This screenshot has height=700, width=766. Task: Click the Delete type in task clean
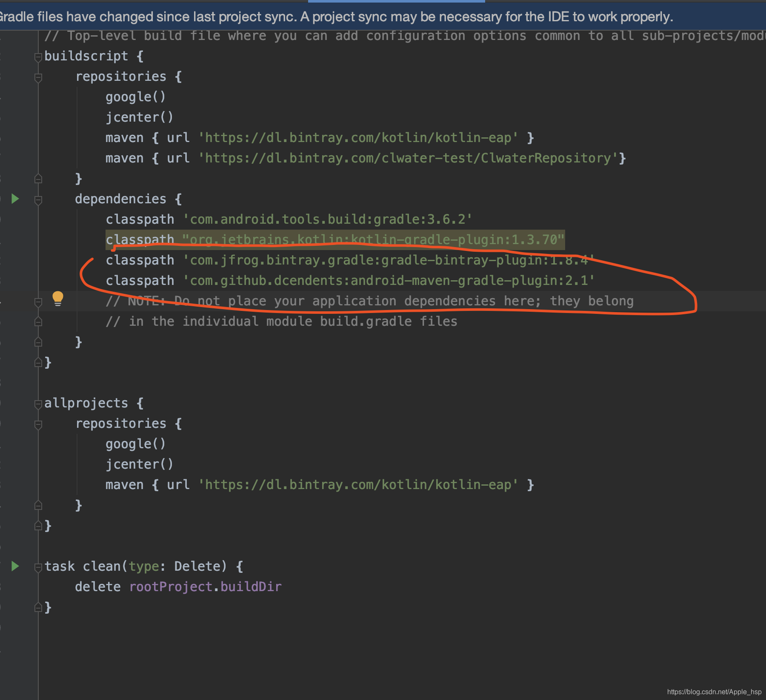click(197, 566)
